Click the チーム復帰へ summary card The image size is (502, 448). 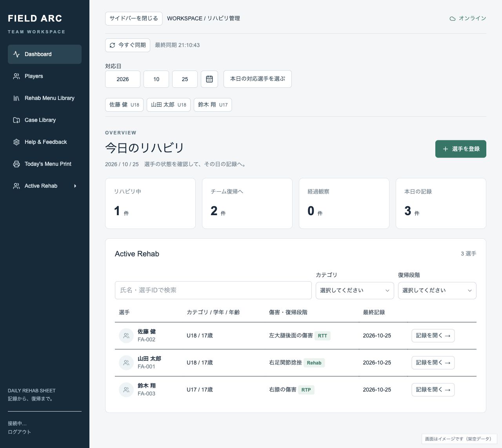click(247, 203)
